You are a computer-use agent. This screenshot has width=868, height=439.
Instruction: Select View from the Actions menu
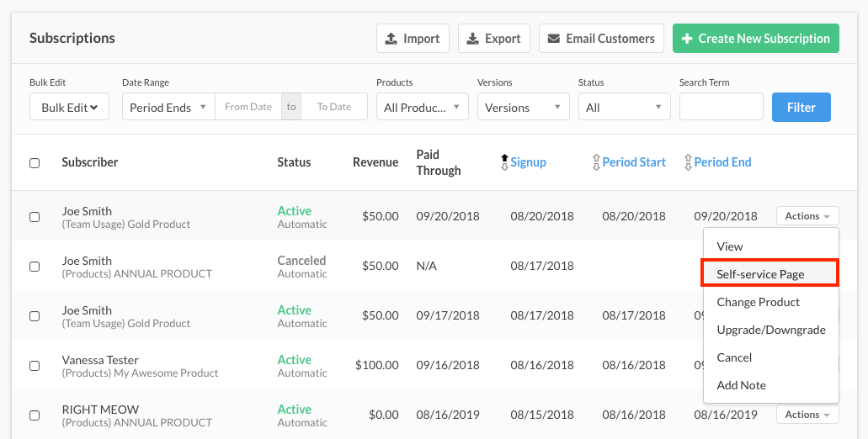click(x=771, y=246)
